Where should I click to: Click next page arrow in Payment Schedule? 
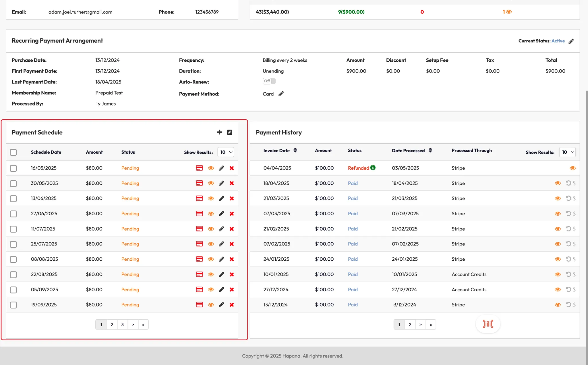coord(133,325)
